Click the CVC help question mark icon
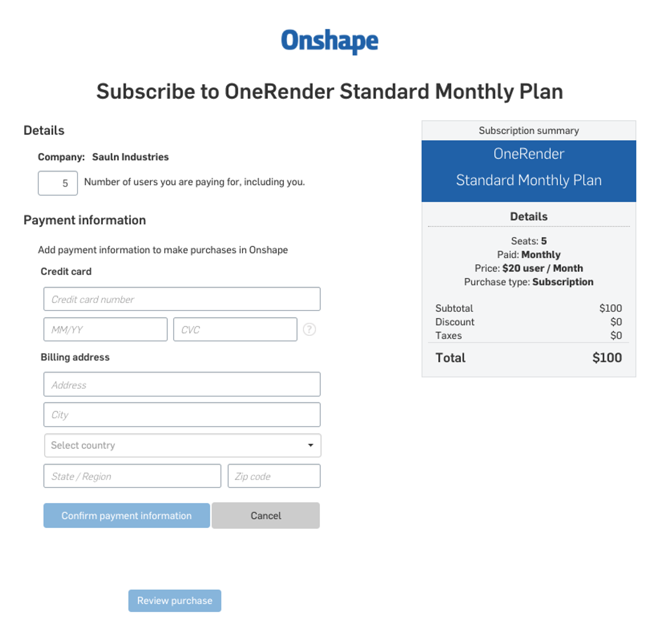Screen dimensions: 672x631 pyautogui.click(x=309, y=330)
